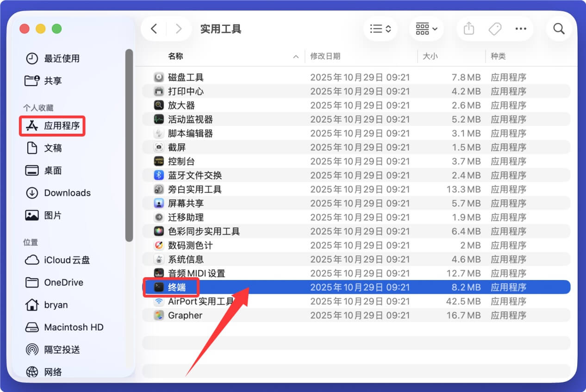Click the back navigation arrow

tap(154, 28)
